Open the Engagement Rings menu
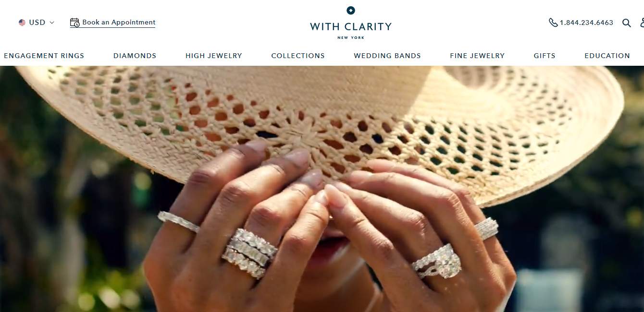This screenshot has height=312, width=644. [44, 56]
